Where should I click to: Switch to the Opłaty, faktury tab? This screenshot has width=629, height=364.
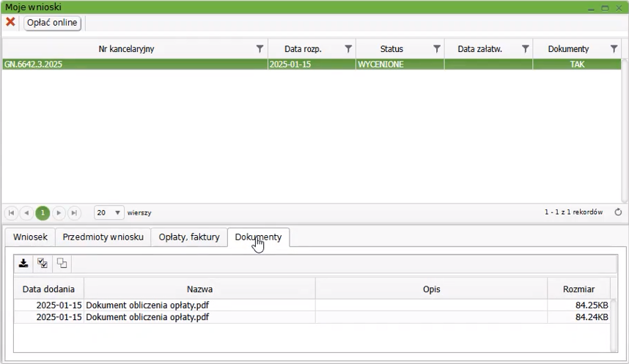pyautogui.click(x=189, y=237)
